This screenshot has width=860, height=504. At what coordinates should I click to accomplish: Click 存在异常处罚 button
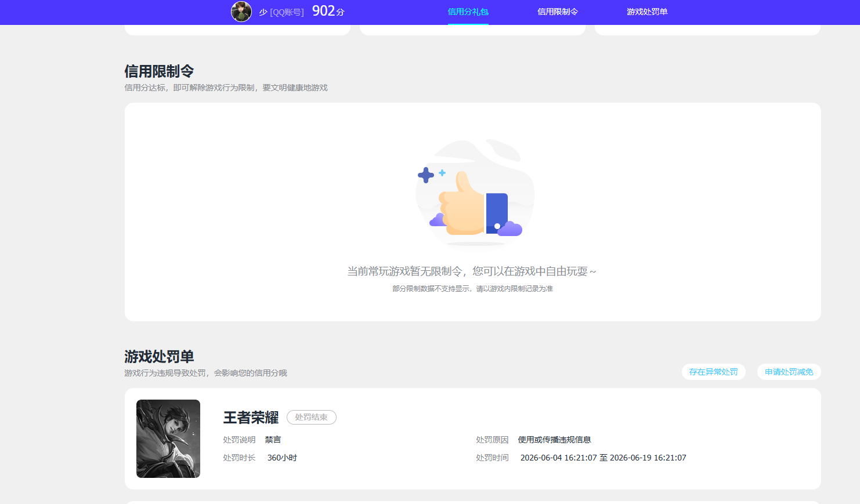pyautogui.click(x=713, y=372)
